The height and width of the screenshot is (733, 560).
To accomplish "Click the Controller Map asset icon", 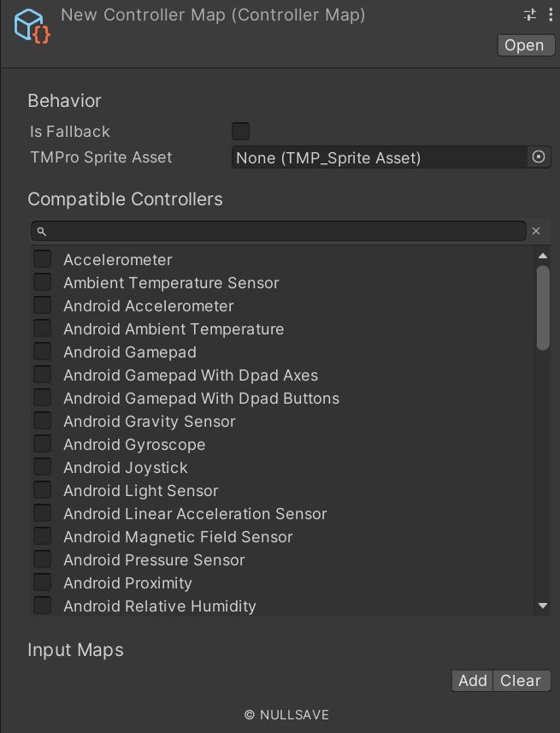I will pos(32,27).
